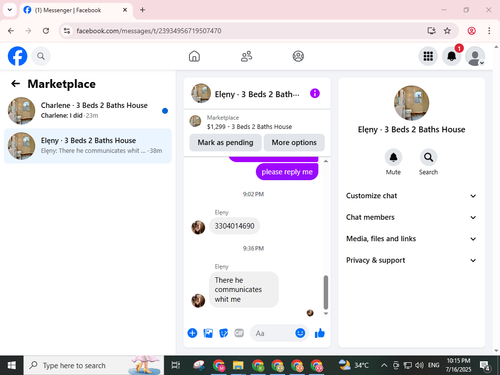Search in conversation using the magnifier icon
The width and height of the screenshot is (500, 375).
point(428,157)
